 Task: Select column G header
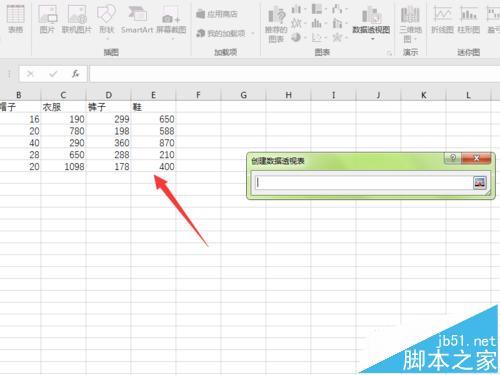tap(243, 95)
